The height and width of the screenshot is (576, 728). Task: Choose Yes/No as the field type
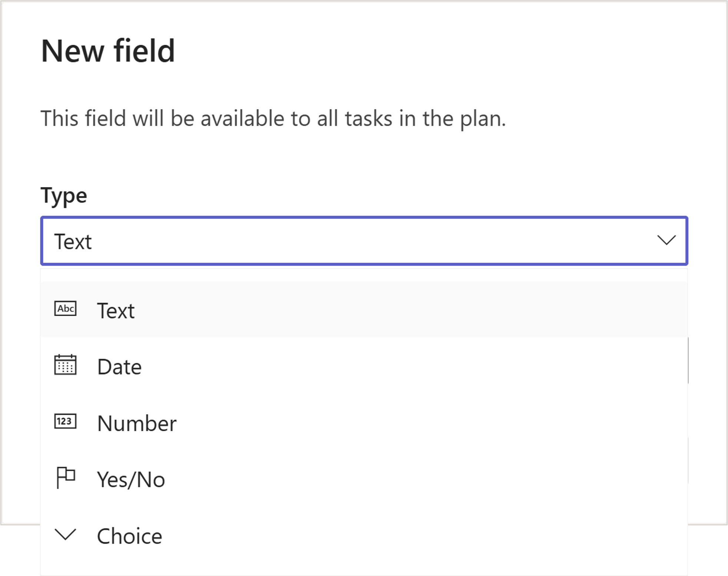click(130, 479)
